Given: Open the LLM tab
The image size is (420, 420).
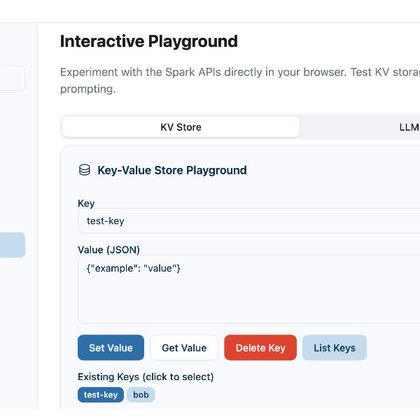Looking at the screenshot, I should [x=409, y=127].
